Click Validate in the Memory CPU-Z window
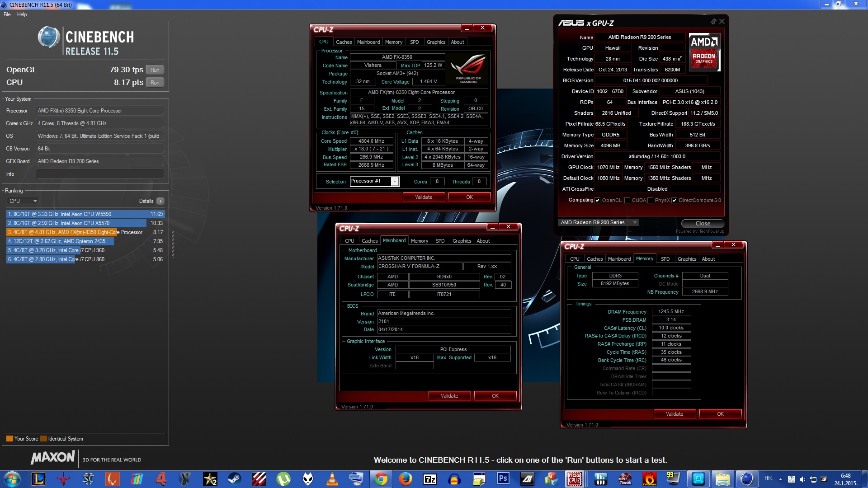The image size is (868, 488). [x=675, y=414]
